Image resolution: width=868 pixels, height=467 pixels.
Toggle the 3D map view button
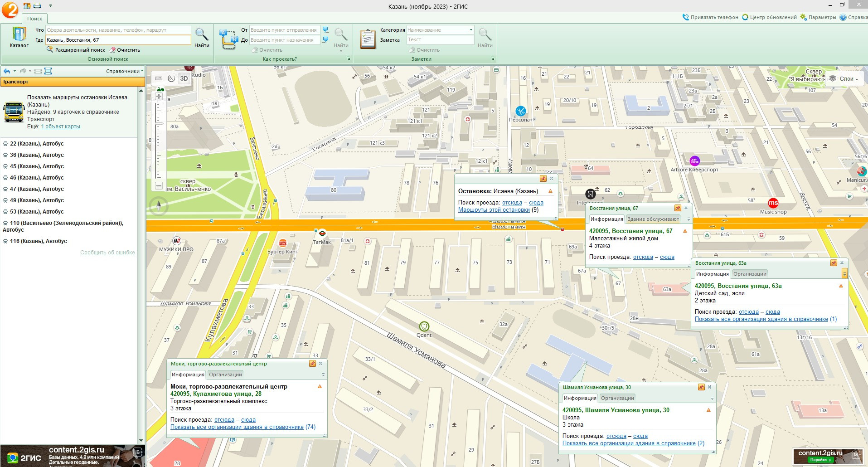pyautogui.click(x=184, y=78)
